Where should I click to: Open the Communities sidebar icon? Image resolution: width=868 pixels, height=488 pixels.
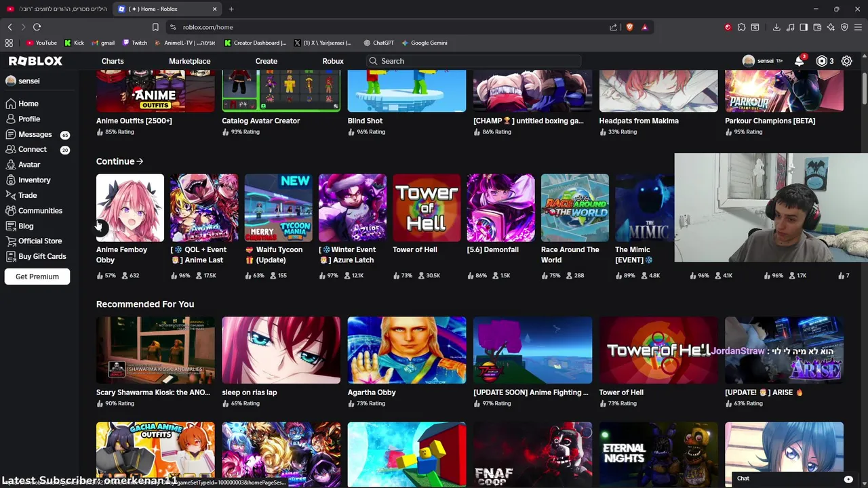(10, 211)
